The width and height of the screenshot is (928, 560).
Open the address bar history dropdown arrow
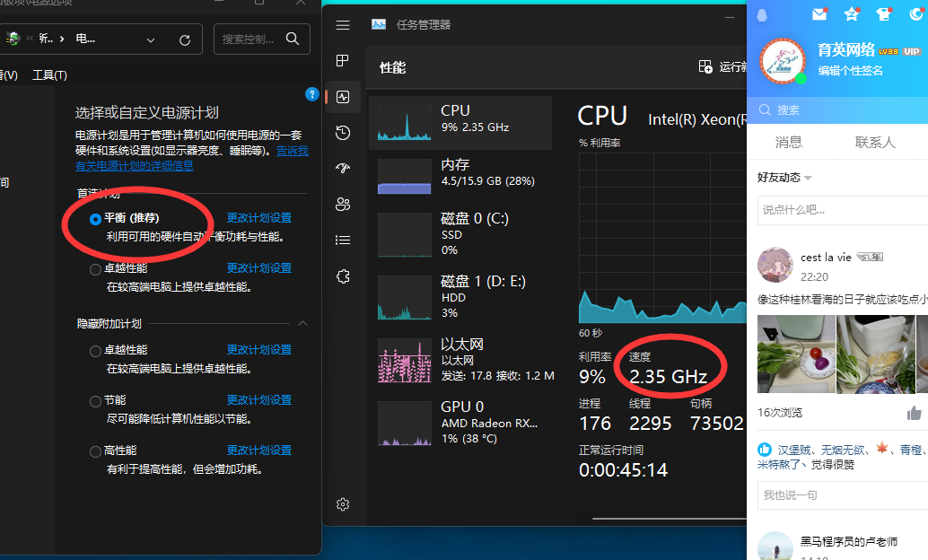pos(151,39)
